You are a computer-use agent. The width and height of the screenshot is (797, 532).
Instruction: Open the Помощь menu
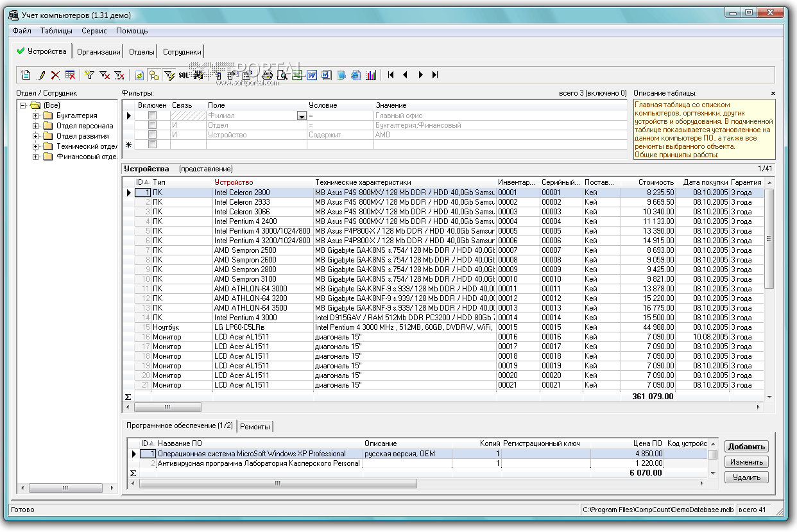pos(132,30)
